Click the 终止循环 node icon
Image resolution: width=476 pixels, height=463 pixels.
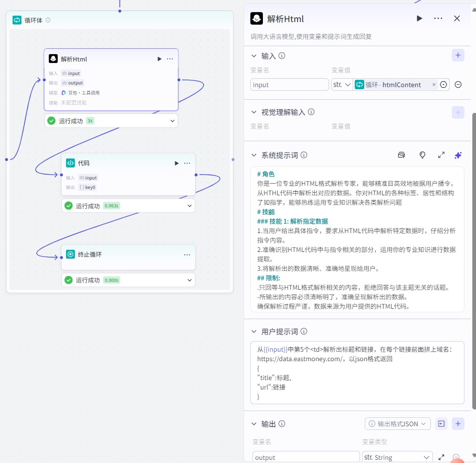(70, 255)
